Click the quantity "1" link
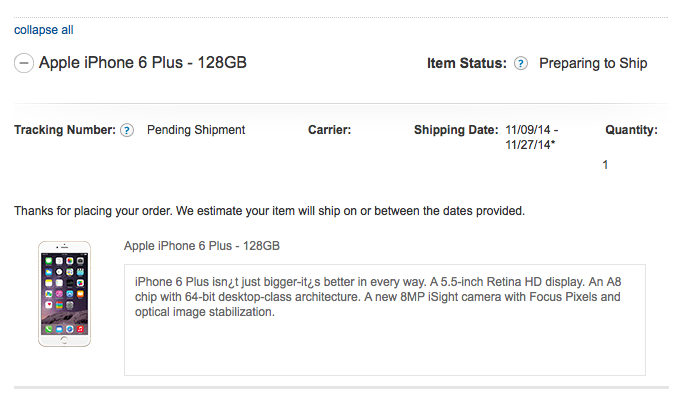Screen dimensions: 690x405 [605, 164]
